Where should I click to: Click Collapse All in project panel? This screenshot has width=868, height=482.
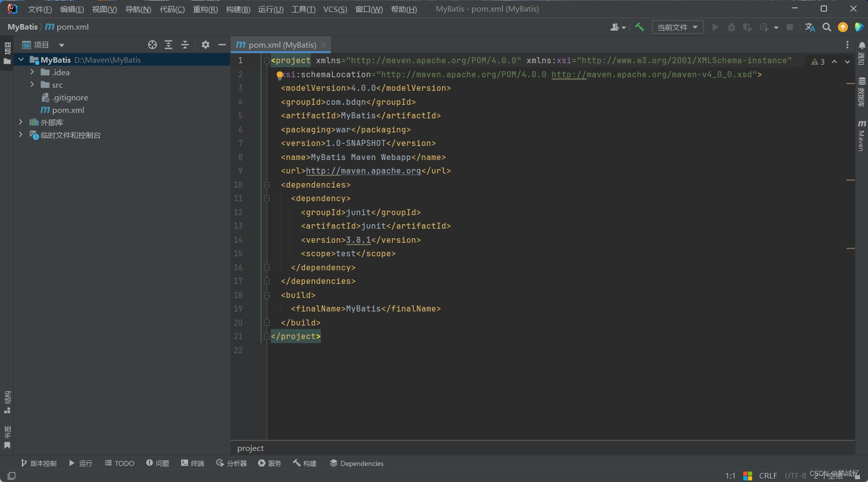(x=185, y=45)
